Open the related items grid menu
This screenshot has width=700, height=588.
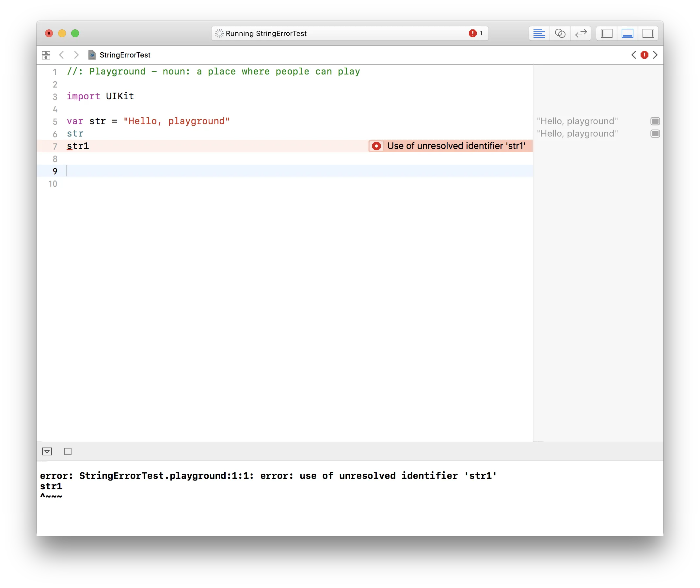coord(46,55)
